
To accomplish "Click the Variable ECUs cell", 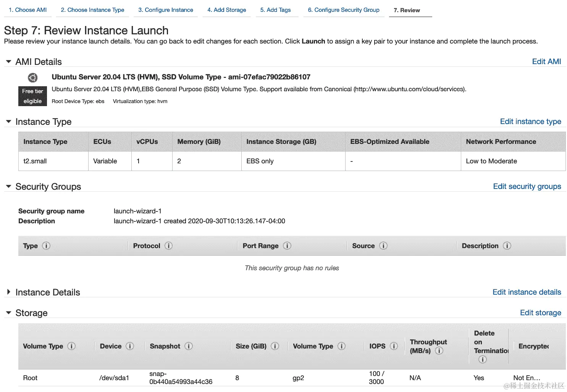I will pyautogui.click(x=110, y=161).
